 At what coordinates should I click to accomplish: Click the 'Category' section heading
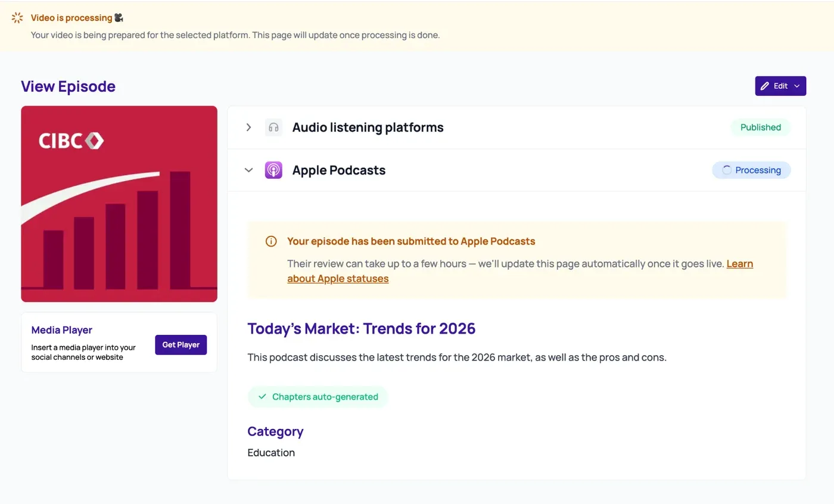(x=275, y=431)
